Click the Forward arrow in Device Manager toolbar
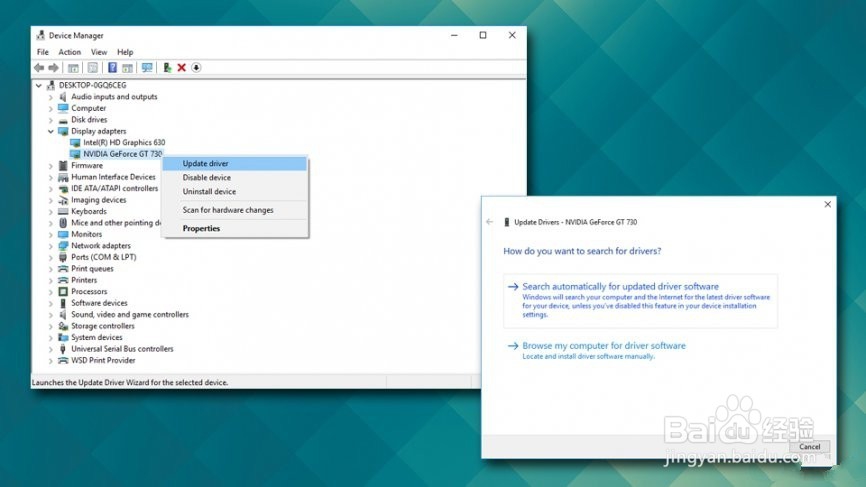Viewport: 866px width, 487px height. [54, 67]
